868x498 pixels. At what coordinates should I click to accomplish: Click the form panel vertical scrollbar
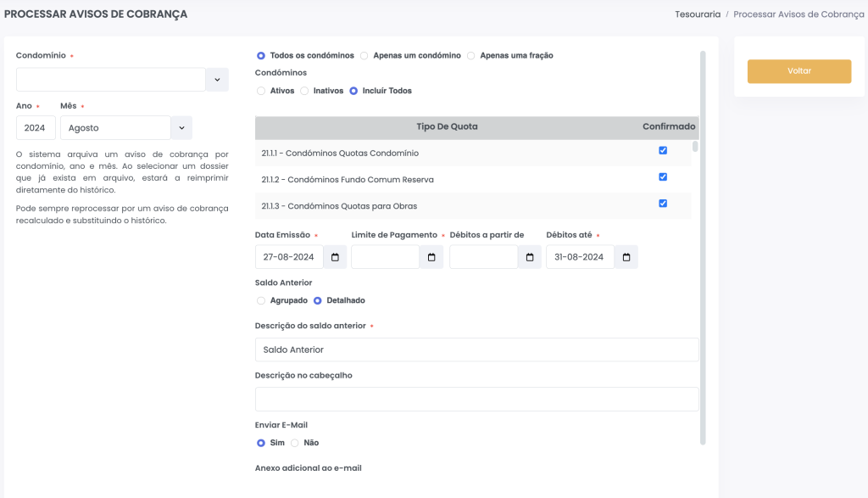703,248
